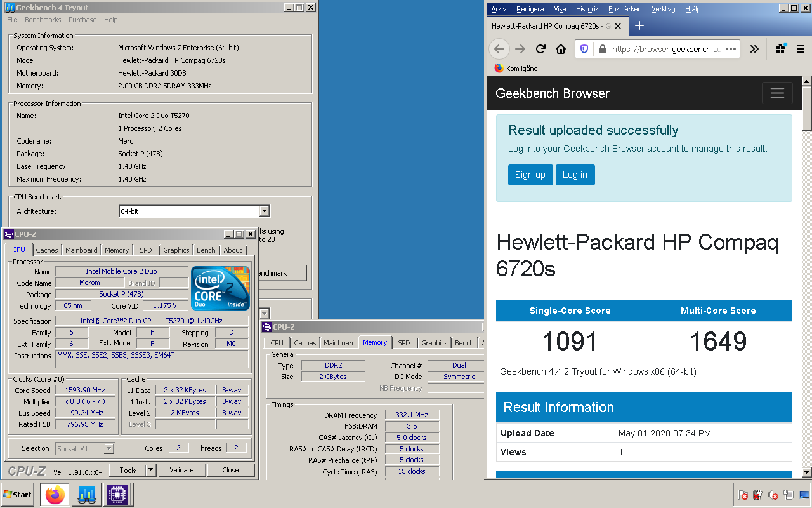The height and width of the screenshot is (508, 812).
Task: Open a new Firefox tab
Action: pyautogui.click(x=639, y=25)
